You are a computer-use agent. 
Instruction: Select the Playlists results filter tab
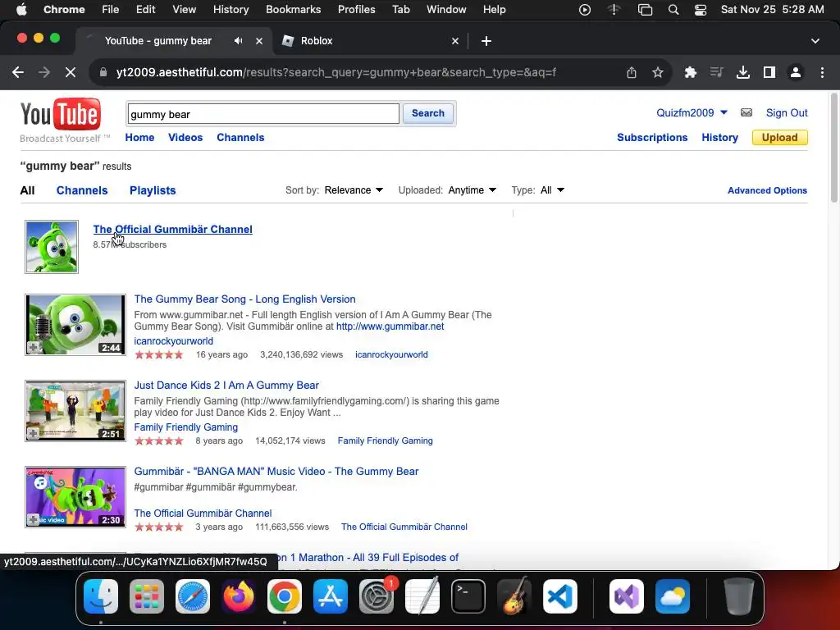coord(153,190)
